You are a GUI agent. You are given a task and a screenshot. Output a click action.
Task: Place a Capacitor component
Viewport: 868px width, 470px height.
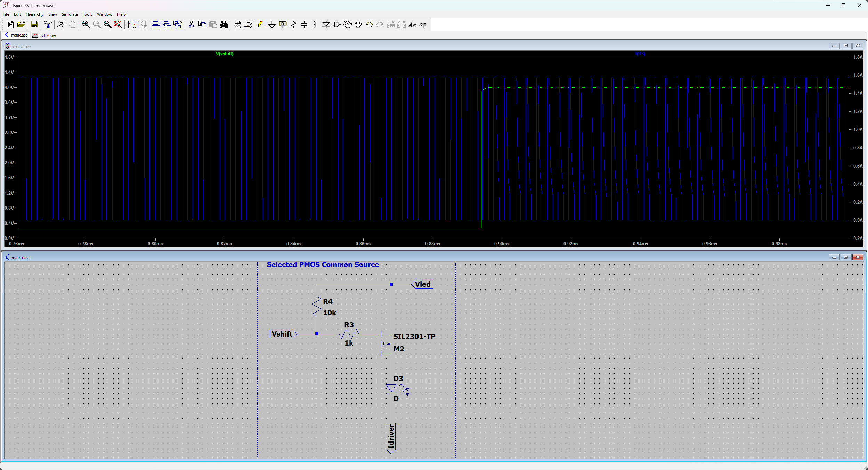click(x=304, y=24)
